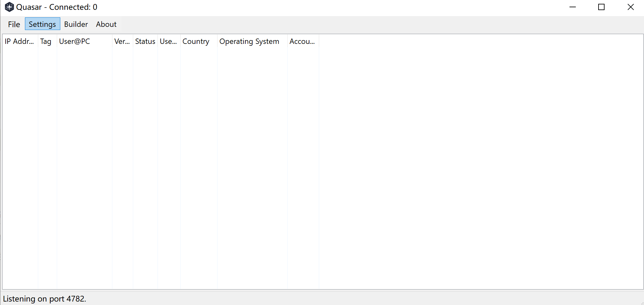Open the File menu

[x=14, y=24]
